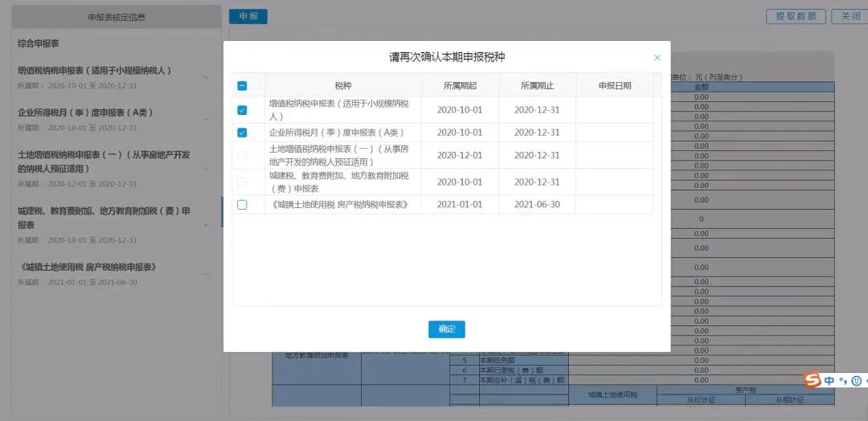
Task: Expand the 企业所得税月(季)度申报表 sidebar chevron
Action: point(206,120)
